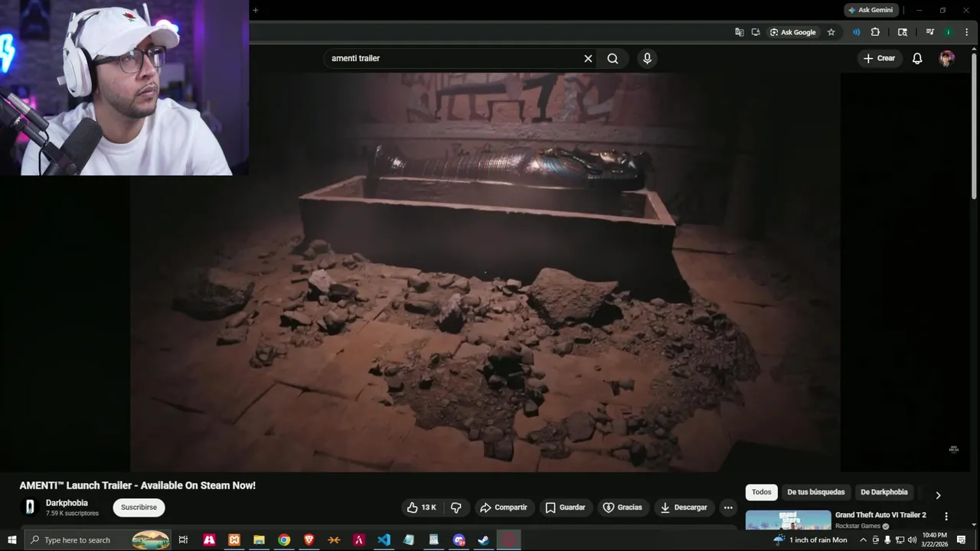980x551 pixels.
Task: Click the YouTube search magnifier button
Action: [612, 58]
